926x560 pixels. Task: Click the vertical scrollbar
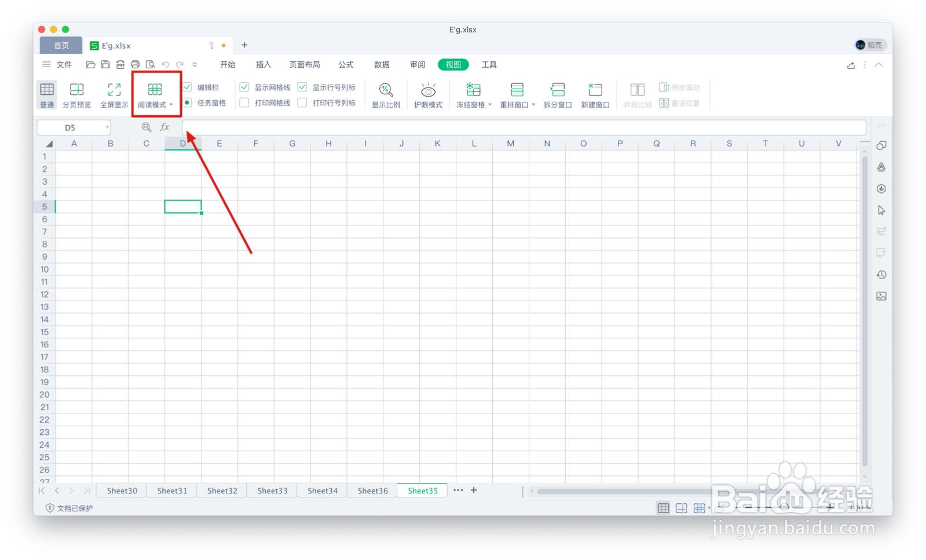point(865,311)
